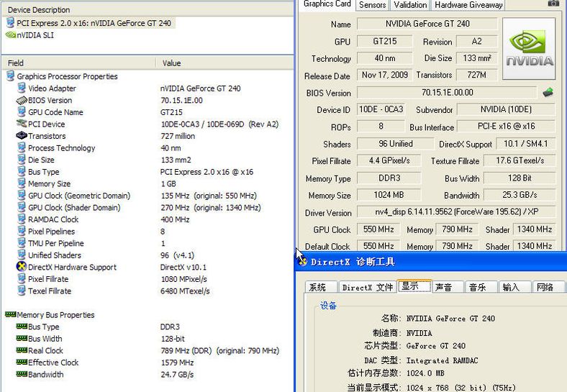
Task: Click the text 'Integrated RAMDAC'
Action: coord(442,360)
